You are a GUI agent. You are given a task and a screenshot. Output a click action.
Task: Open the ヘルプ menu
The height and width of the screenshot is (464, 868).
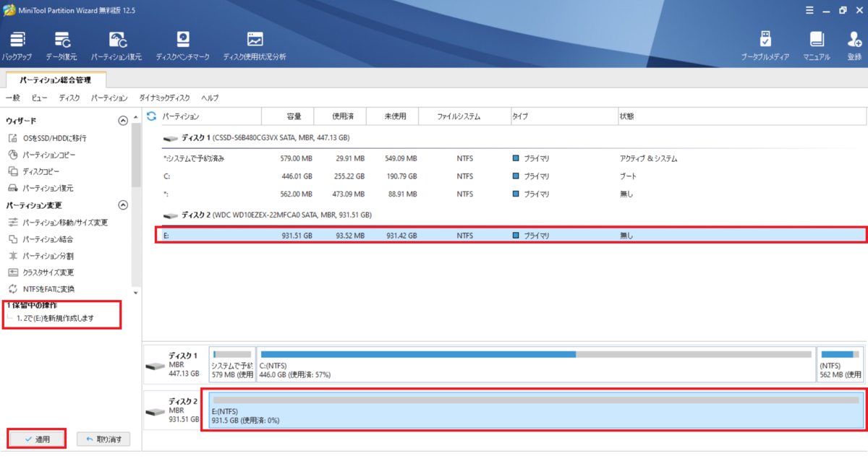tap(210, 98)
